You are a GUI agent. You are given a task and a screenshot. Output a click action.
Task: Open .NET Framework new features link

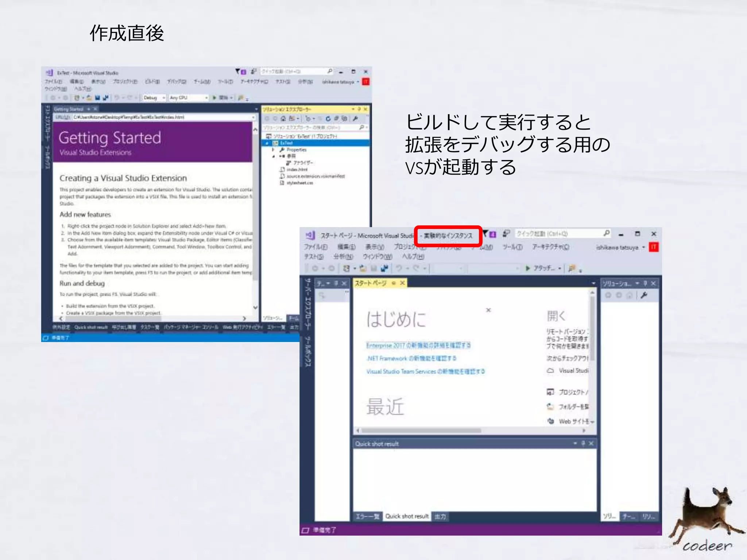pos(411,358)
